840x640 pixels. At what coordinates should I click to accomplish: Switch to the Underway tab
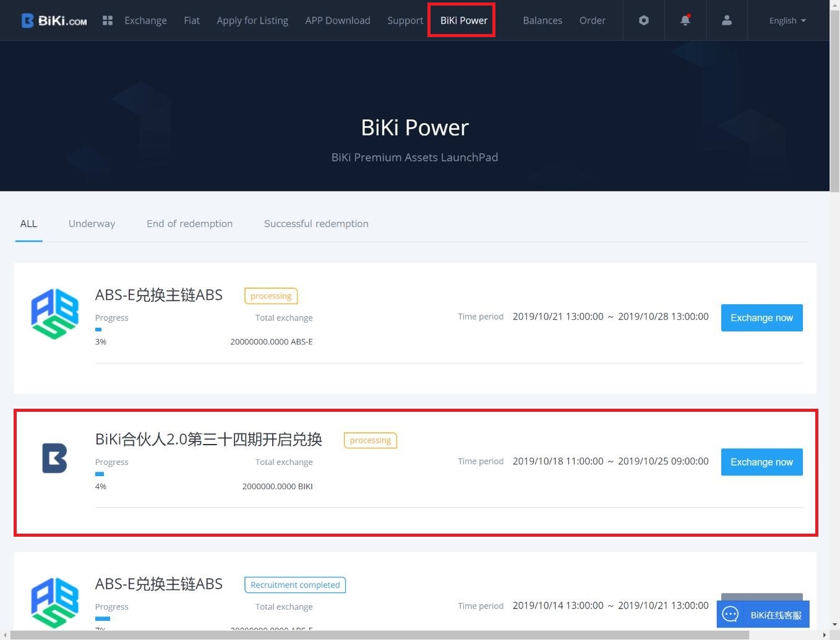coord(92,224)
